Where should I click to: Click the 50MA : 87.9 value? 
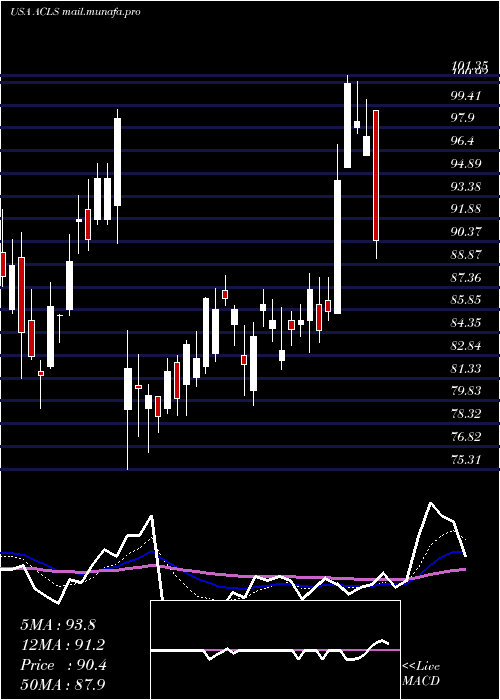(63, 684)
